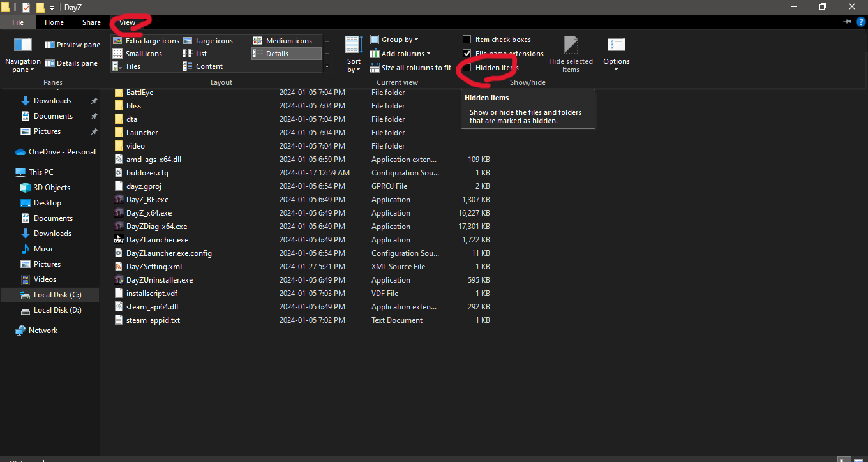
Task: Select the DayZUninstaller.exe icon
Action: [x=119, y=280]
